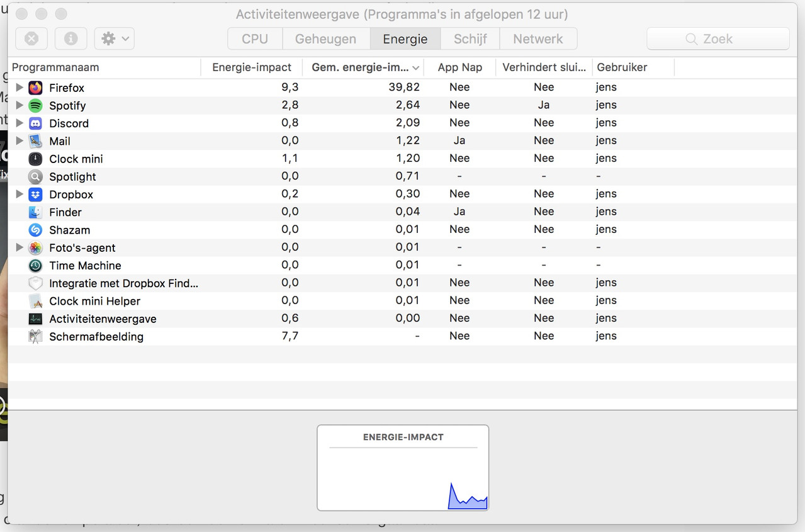The height and width of the screenshot is (532, 805).
Task: Switch to the Netwerk tab
Action: pos(538,38)
